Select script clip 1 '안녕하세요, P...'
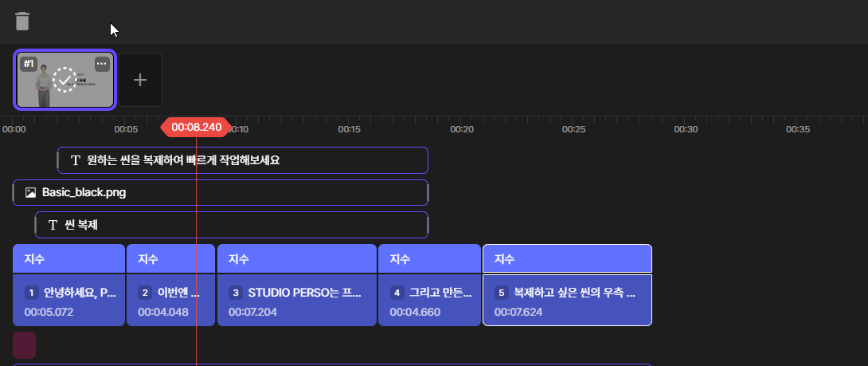868x366 pixels. click(x=69, y=301)
